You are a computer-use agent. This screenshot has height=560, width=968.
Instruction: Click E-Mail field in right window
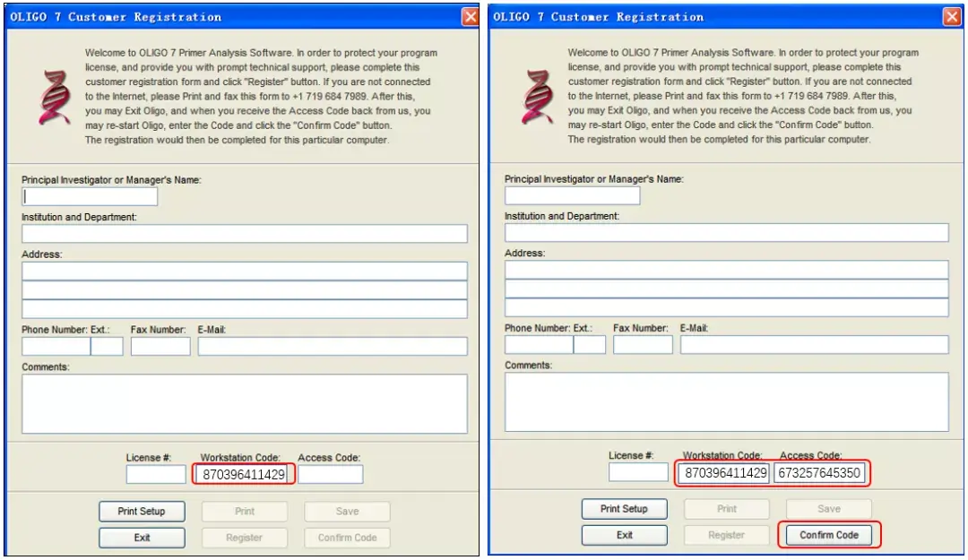814,345
